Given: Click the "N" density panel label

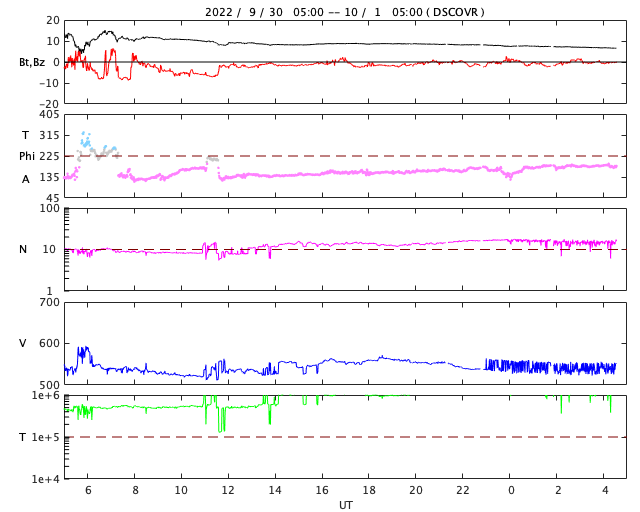Looking at the screenshot, I should tap(23, 249).
